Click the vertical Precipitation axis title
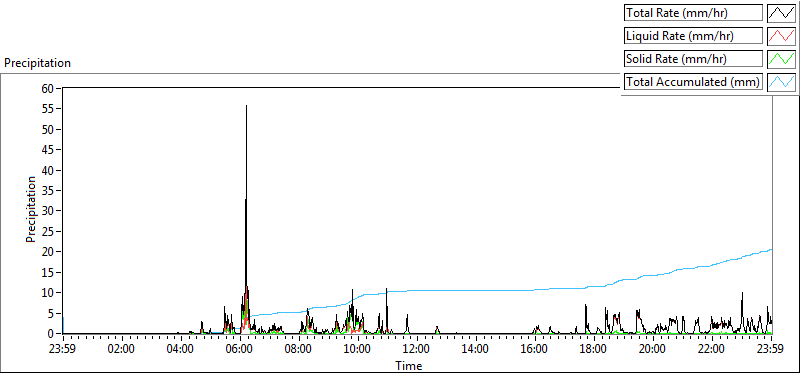The width and height of the screenshot is (800, 373). tap(31, 209)
